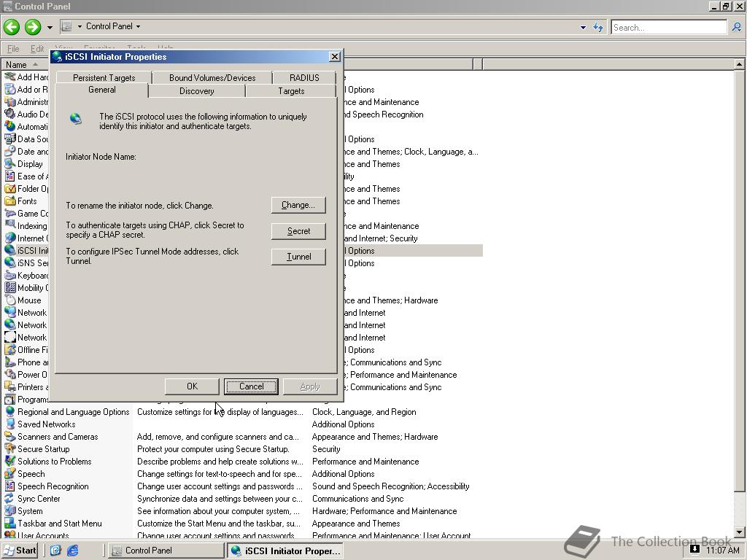Launch Internet Explorer from quick launch
Screen dimensions: 747x560
(x=72, y=551)
